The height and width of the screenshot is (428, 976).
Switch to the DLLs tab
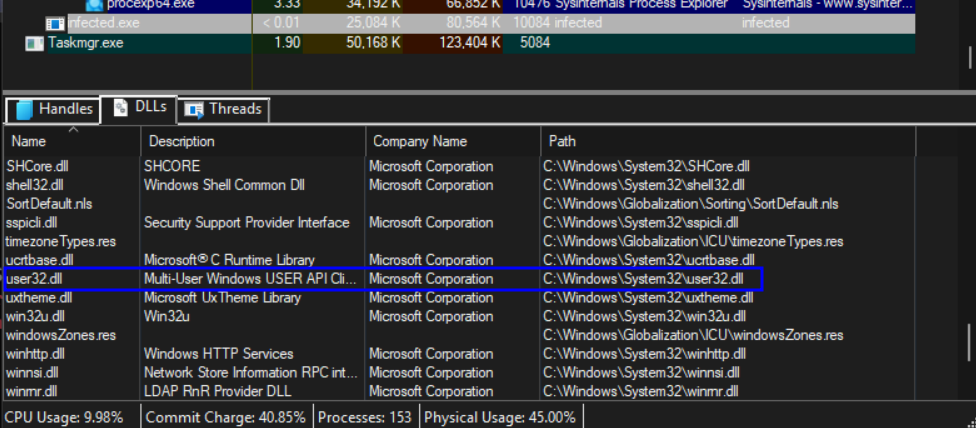(x=140, y=108)
